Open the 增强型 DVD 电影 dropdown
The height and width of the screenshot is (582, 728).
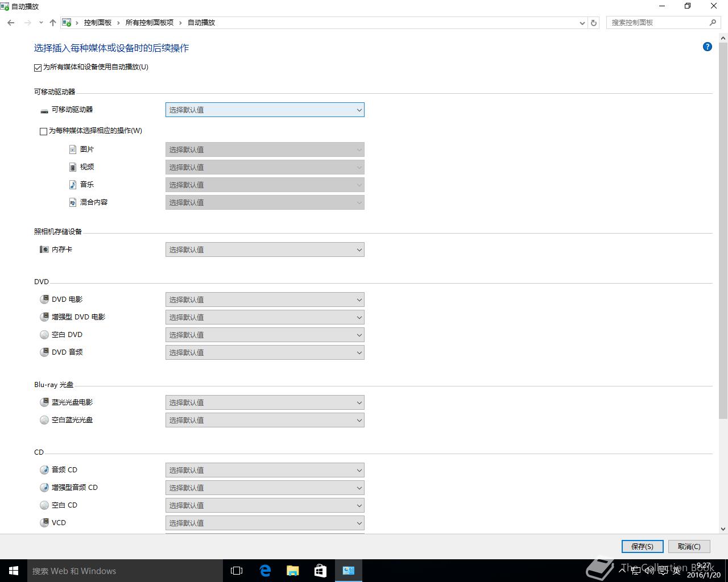(x=265, y=317)
